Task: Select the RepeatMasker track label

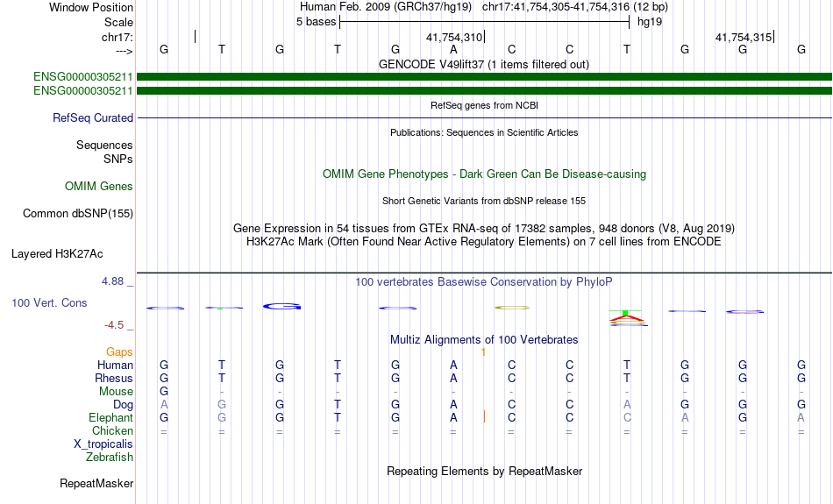Action: 96,483
